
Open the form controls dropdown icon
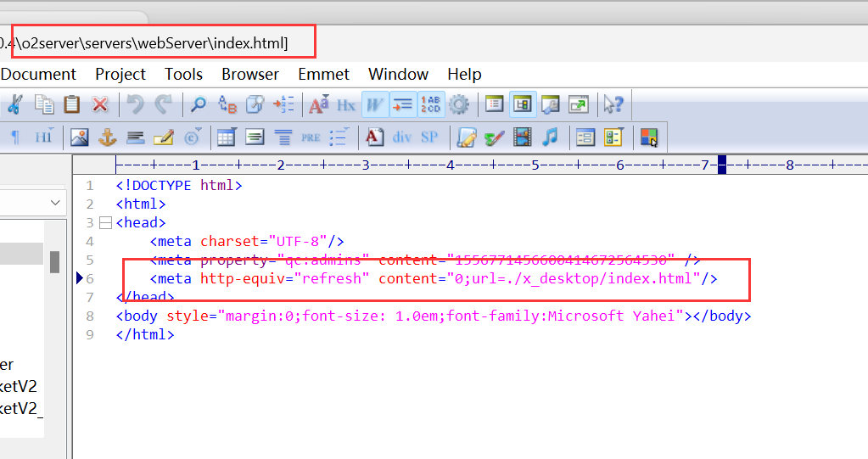pyautogui.click(x=613, y=137)
